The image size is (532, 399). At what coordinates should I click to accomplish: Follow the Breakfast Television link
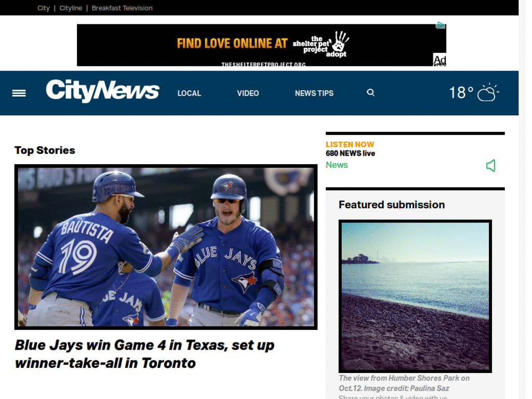point(122,8)
